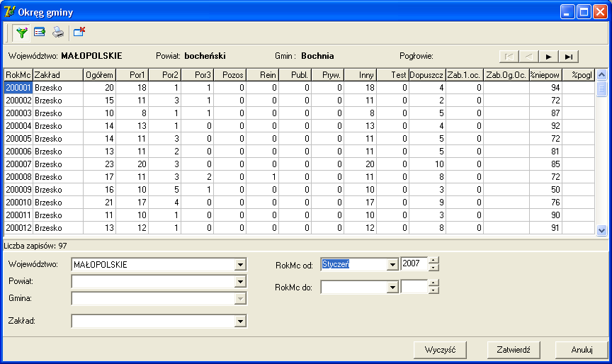Click the Por1 column header
This screenshot has height=364, width=612.
coord(132,75)
